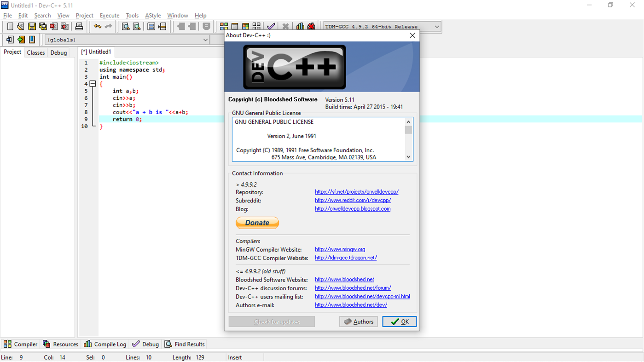Click the Insert mode status bar entry
644x362 pixels.
click(x=235, y=357)
